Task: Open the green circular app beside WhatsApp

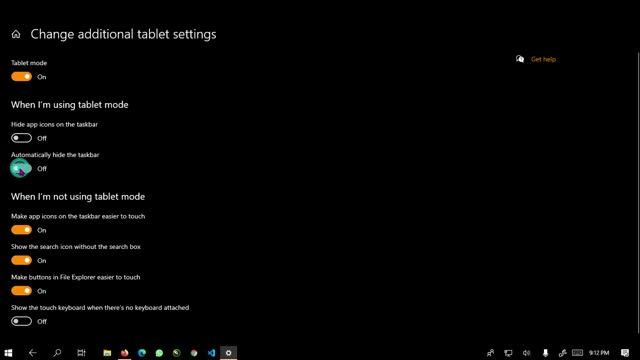Action: click(x=176, y=353)
